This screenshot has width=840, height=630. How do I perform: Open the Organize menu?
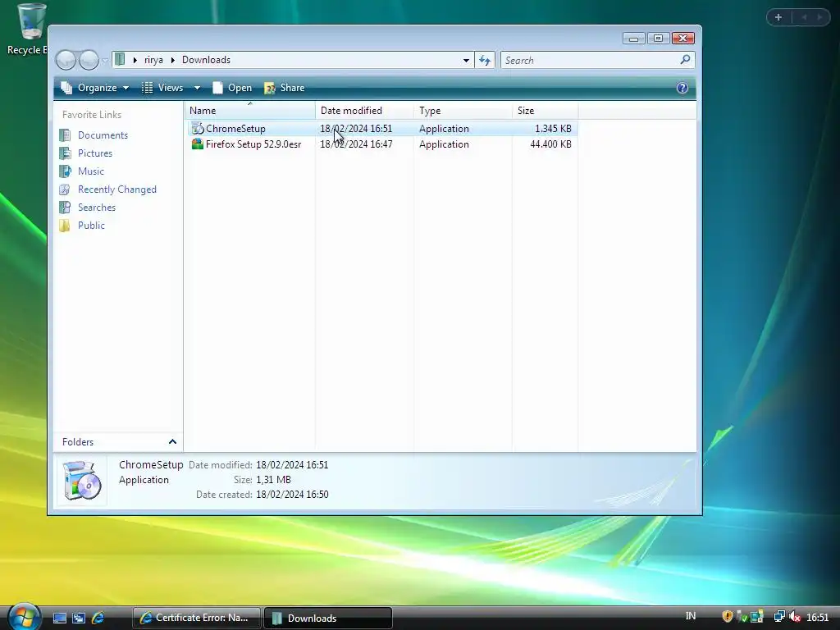pyautogui.click(x=95, y=88)
